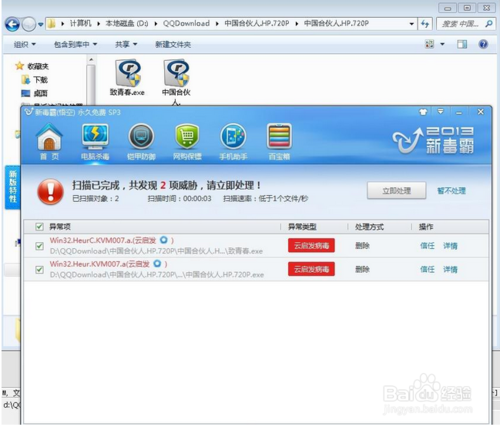Go back with Explorer back arrow
The width and height of the screenshot is (500, 427).
tap(12, 24)
